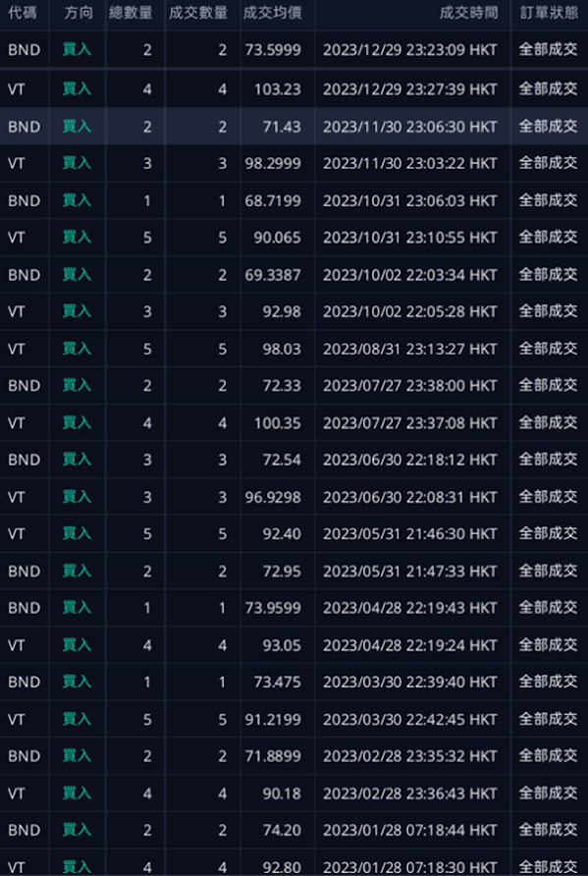This screenshot has height=876, width=588.
Task: Select price cell 73.5999
Action: pos(273,50)
